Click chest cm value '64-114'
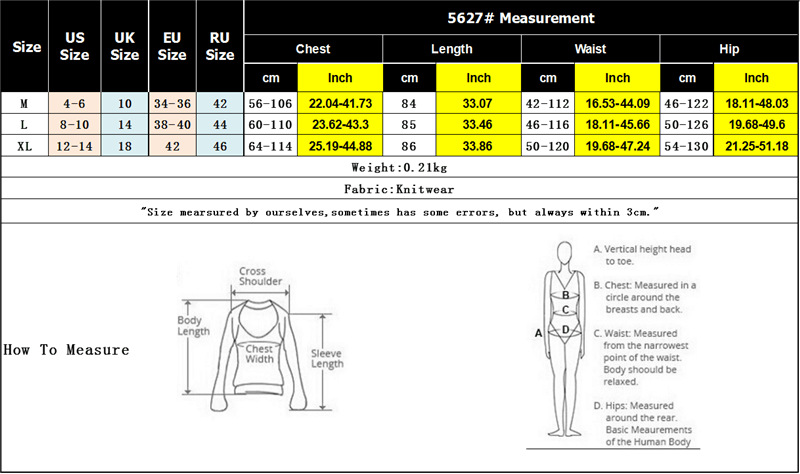Image resolution: width=800 pixels, height=474 pixels. 270,146
